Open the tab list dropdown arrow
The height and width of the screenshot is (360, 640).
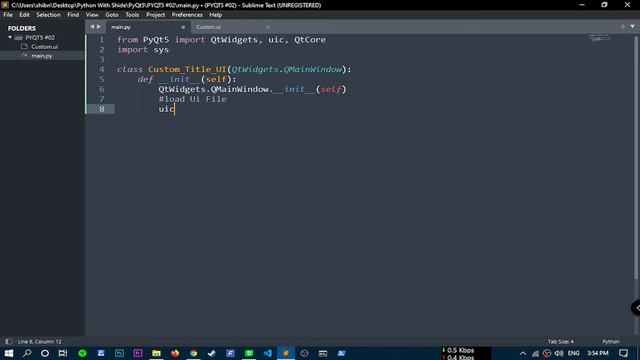[632, 27]
